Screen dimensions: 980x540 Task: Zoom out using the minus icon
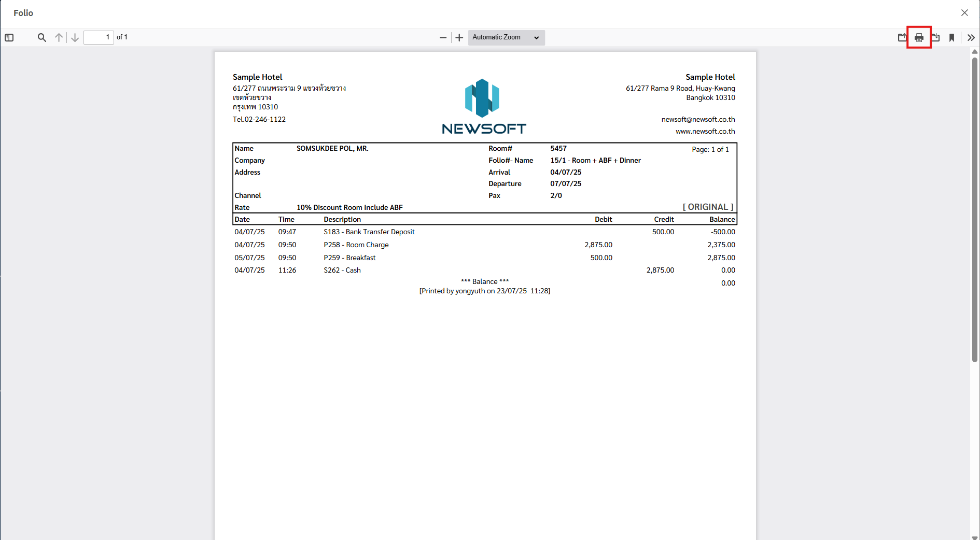(443, 38)
